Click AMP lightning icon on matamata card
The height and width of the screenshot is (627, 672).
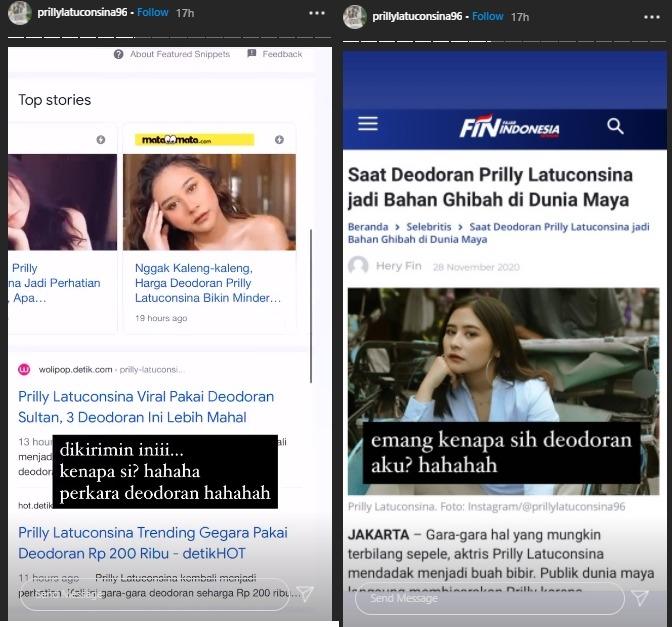(279, 140)
